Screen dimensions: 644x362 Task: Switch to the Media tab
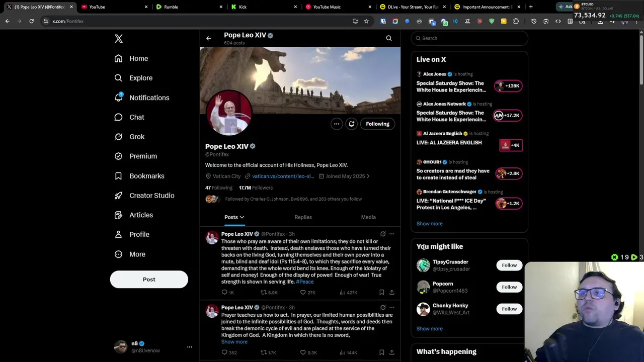368,217
